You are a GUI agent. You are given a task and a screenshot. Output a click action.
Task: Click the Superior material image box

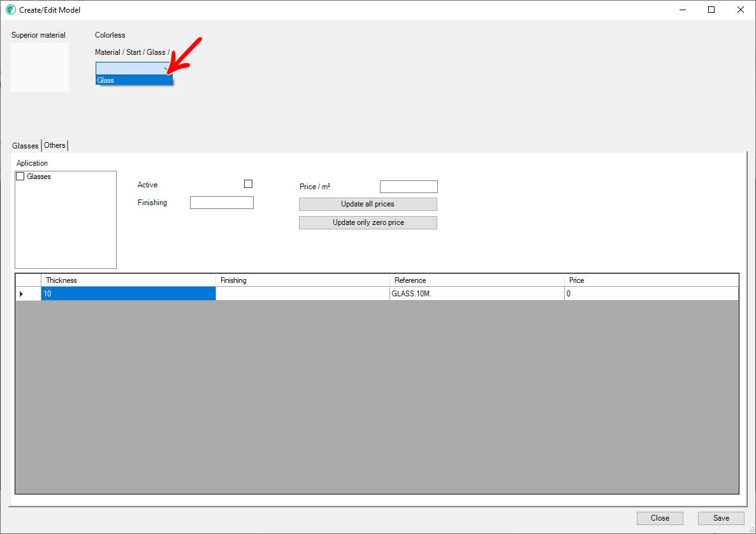click(40, 68)
